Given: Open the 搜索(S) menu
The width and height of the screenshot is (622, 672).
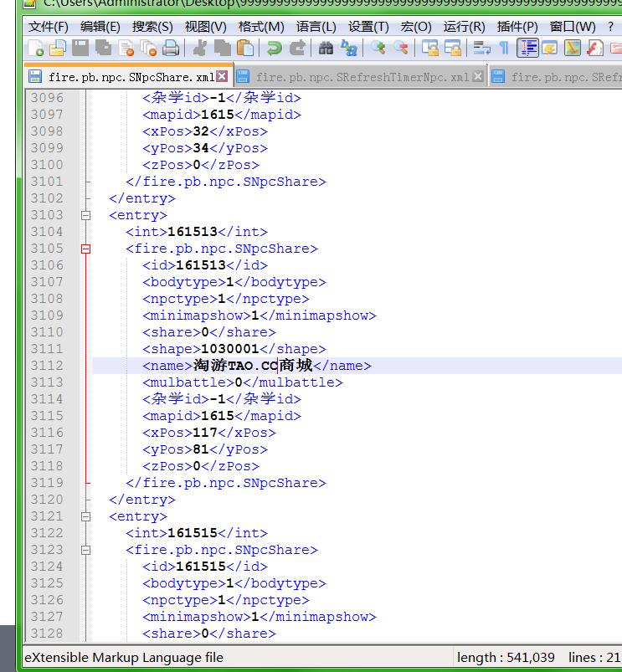Looking at the screenshot, I should 152,27.
